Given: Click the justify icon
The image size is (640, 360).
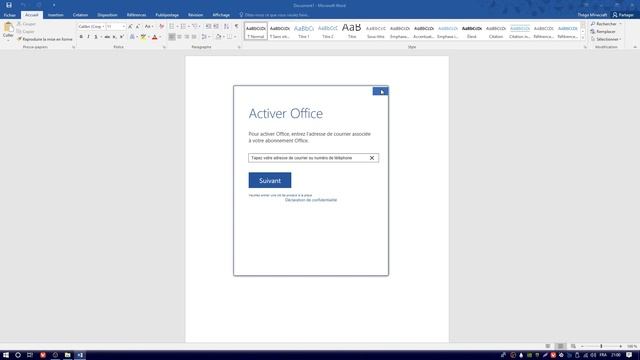Looking at the screenshot, I should [194, 37].
